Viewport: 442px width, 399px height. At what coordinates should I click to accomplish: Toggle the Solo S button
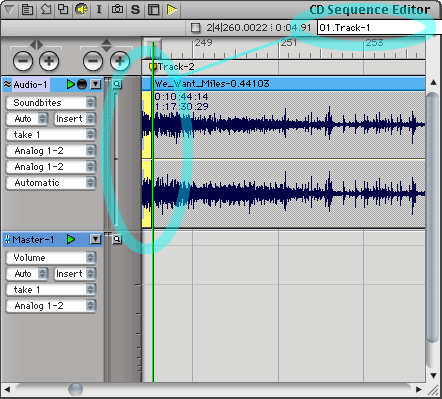click(135, 10)
